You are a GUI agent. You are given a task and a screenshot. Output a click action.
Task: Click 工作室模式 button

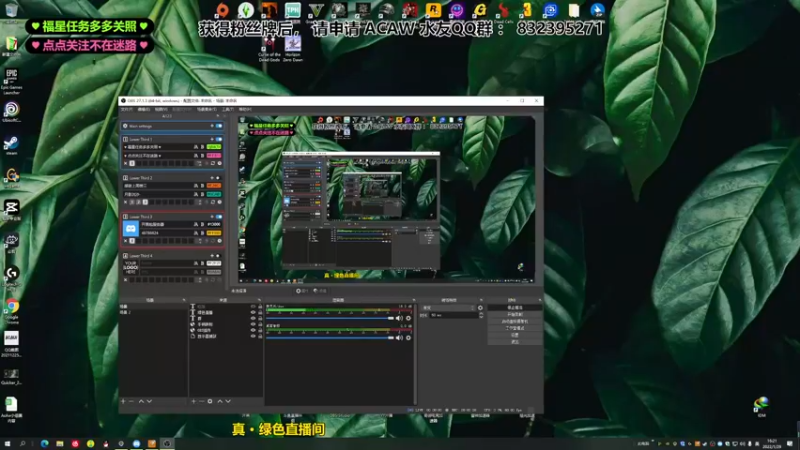point(514,328)
